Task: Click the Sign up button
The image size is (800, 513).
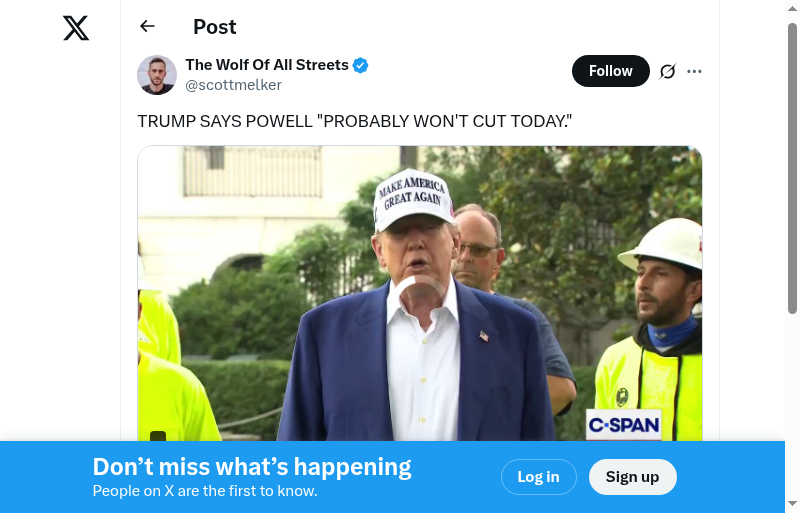Action: [633, 477]
